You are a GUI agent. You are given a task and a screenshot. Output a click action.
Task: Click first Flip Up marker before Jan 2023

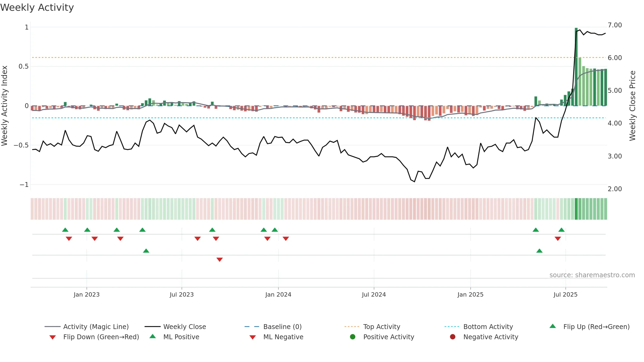[x=65, y=230]
